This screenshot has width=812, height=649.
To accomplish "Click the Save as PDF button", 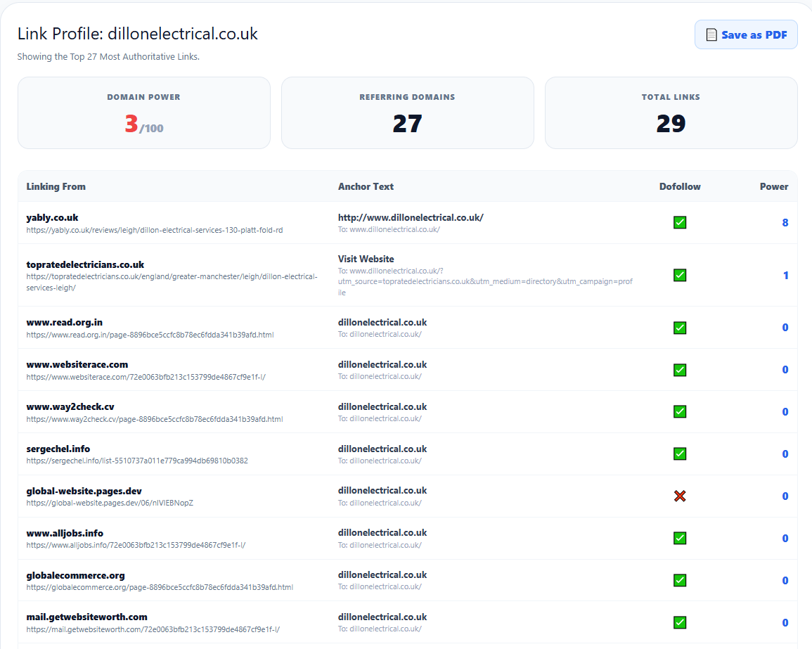I will click(746, 34).
